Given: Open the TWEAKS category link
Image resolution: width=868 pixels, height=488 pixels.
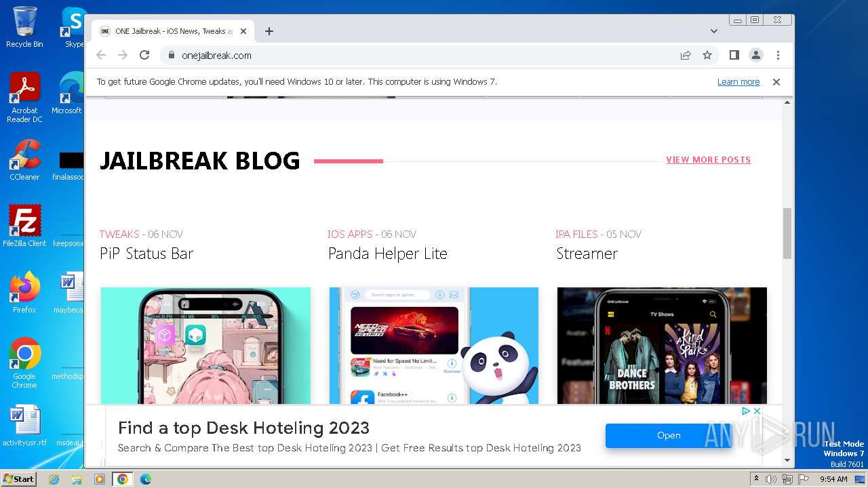Looking at the screenshot, I should [119, 234].
